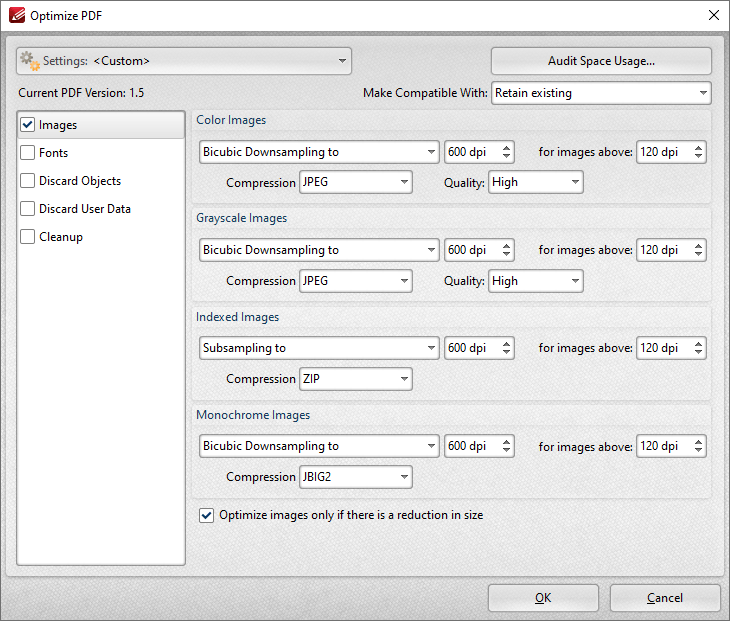Image resolution: width=730 pixels, height=621 pixels.
Task: Enable the Fonts checkbox
Action: [28, 154]
